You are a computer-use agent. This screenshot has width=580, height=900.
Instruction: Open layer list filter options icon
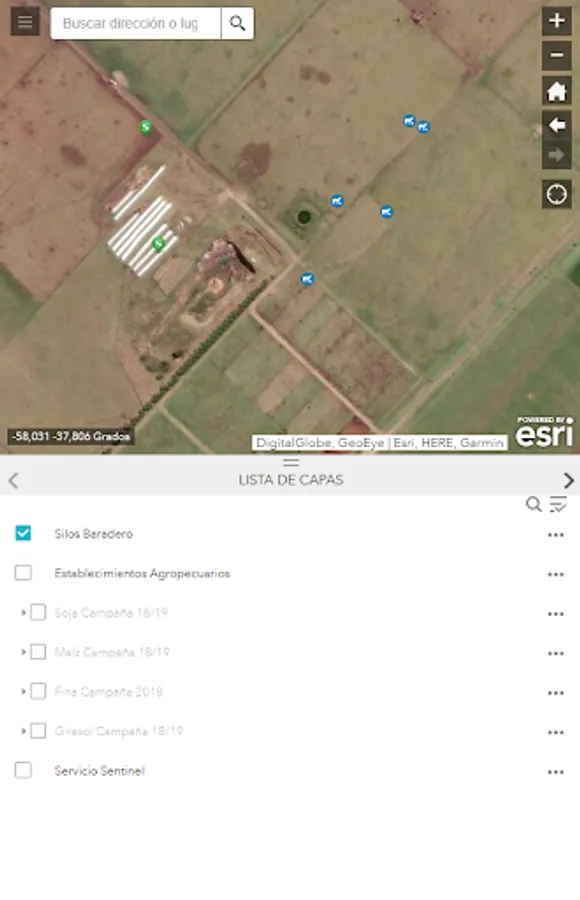click(558, 505)
